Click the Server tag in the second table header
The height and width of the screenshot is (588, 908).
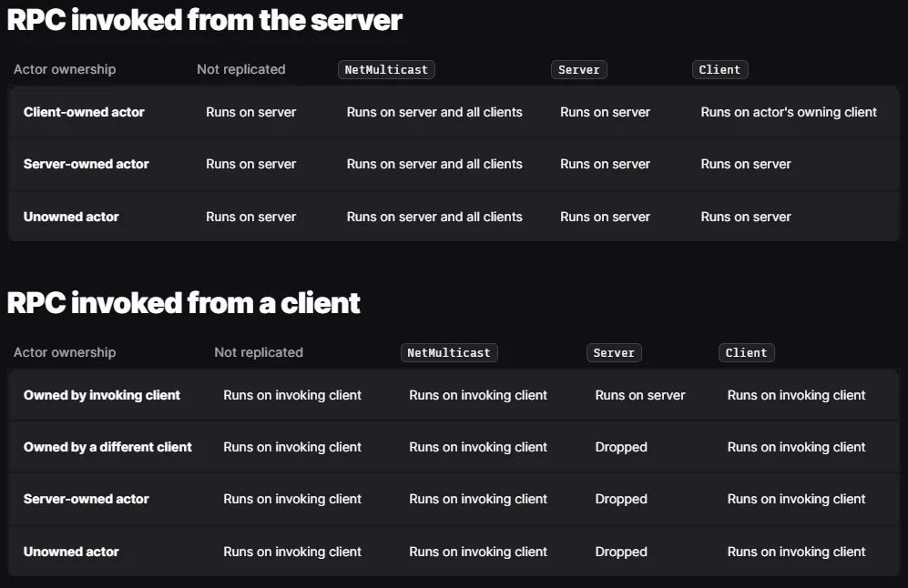614,352
